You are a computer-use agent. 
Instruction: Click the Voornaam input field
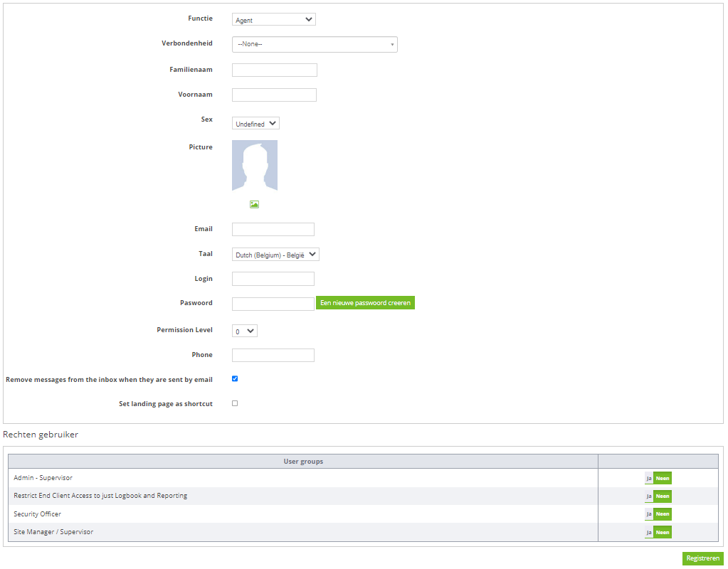click(x=274, y=95)
